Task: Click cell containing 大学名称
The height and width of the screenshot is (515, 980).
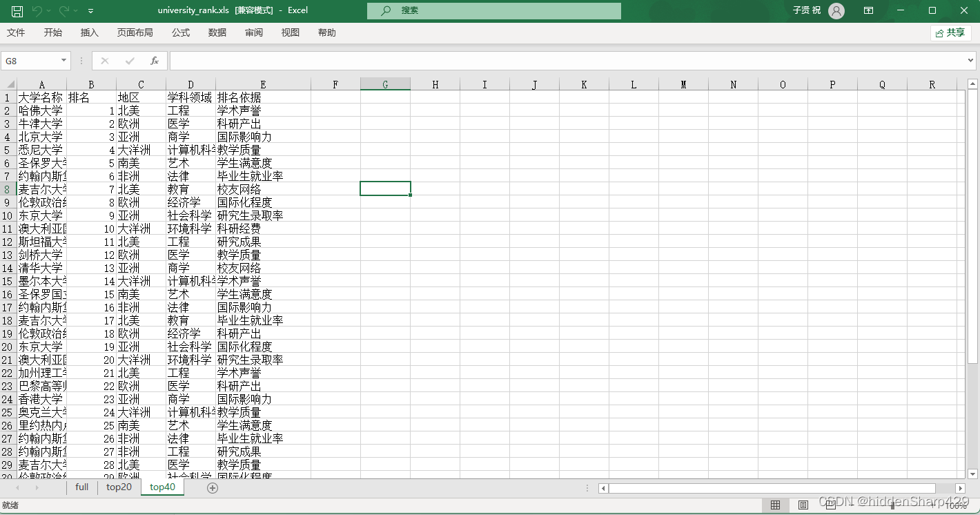Action: tap(41, 97)
